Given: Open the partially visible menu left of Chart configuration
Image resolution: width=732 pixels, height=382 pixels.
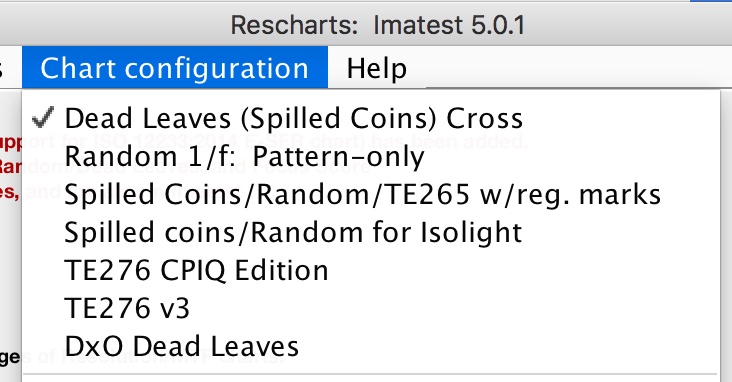Looking at the screenshot, I should tap(2, 68).
